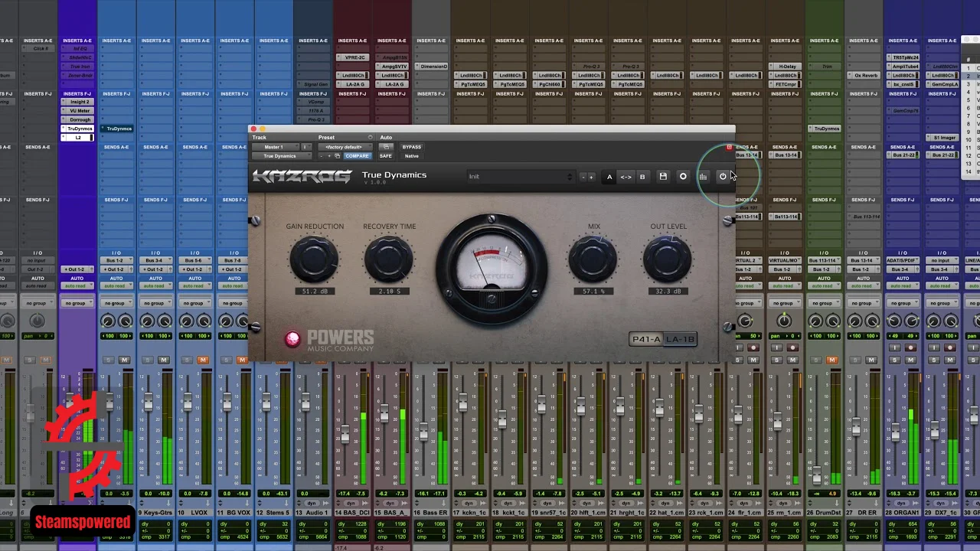The height and width of the screenshot is (551, 980).
Task: Open the GemCmpLA insert plugin
Action: [x=942, y=84]
